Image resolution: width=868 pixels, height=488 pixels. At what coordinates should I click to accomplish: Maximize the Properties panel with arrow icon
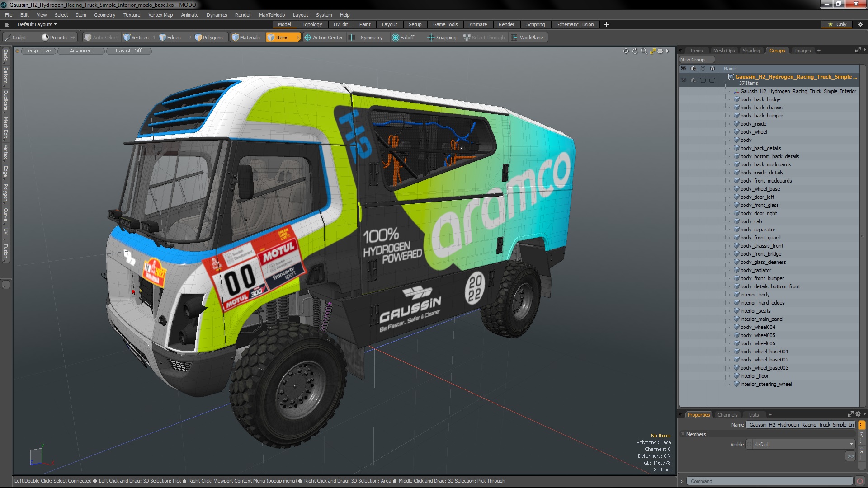click(850, 414)
